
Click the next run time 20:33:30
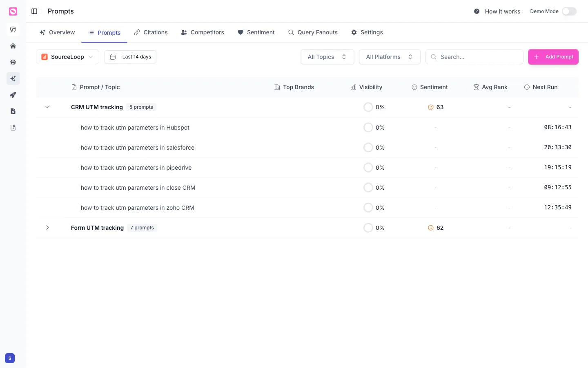558,147
